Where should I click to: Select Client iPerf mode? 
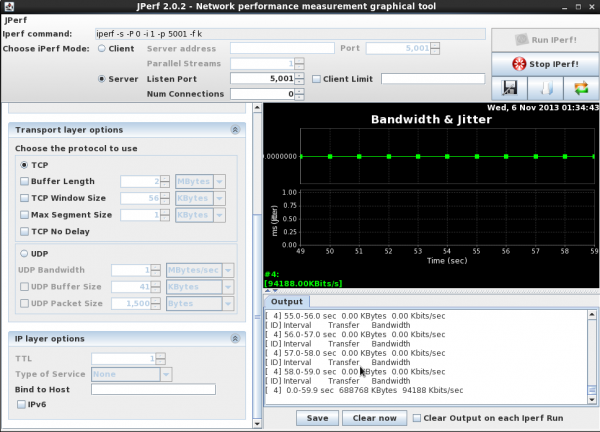tap(101, 49)
